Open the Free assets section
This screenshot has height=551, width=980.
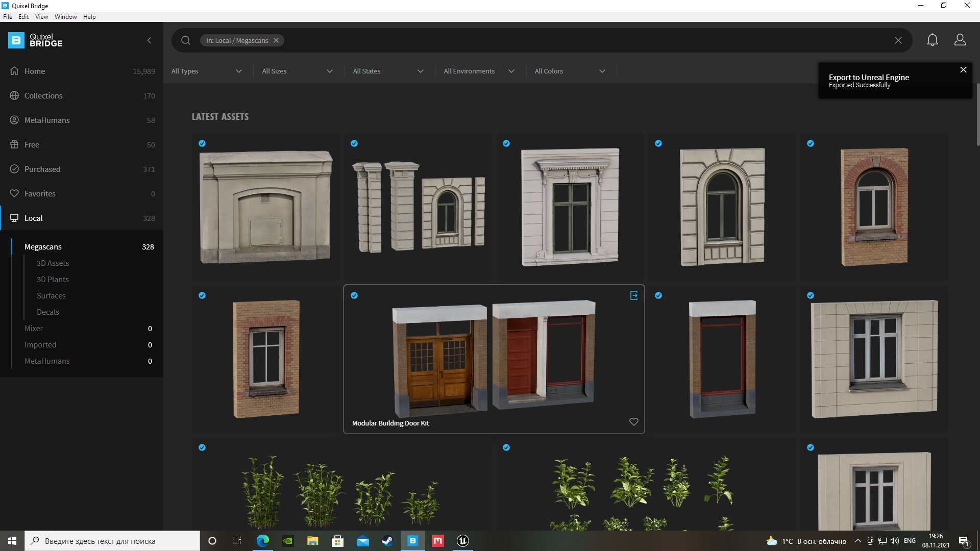82,144
